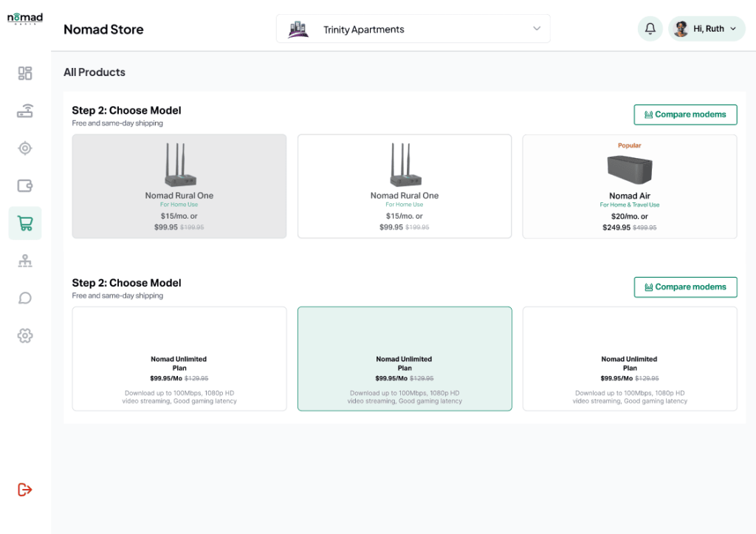The image size is (756, 534).
Task: Open the chat bubble icon in sidebar
Action: [x=24, y=298]
